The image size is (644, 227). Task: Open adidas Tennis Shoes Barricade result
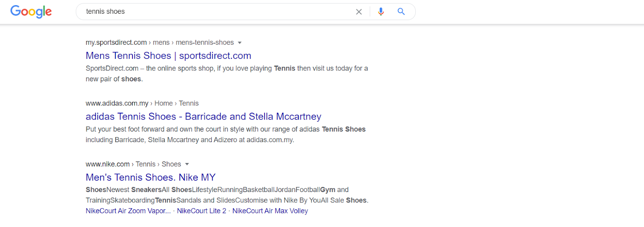click(203, 116)
